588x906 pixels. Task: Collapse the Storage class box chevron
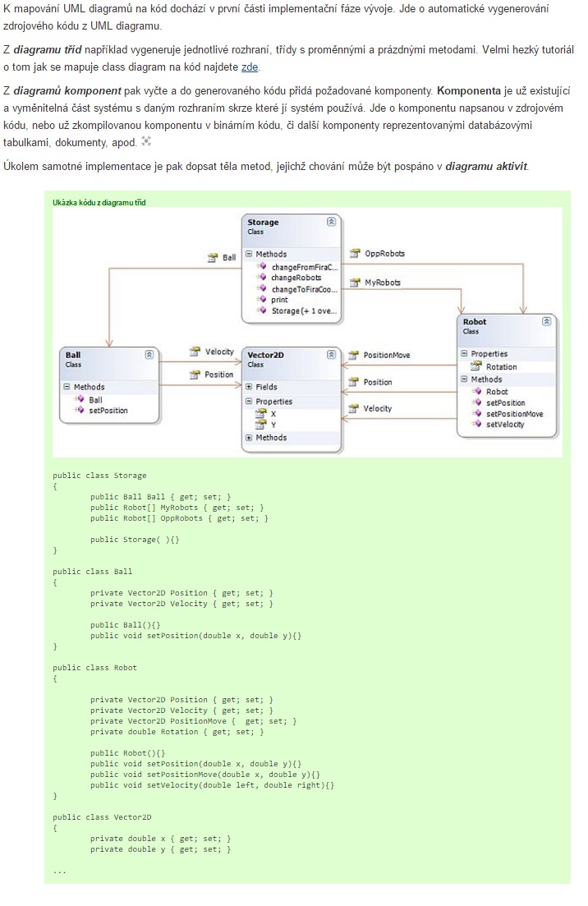pos(331,222)
